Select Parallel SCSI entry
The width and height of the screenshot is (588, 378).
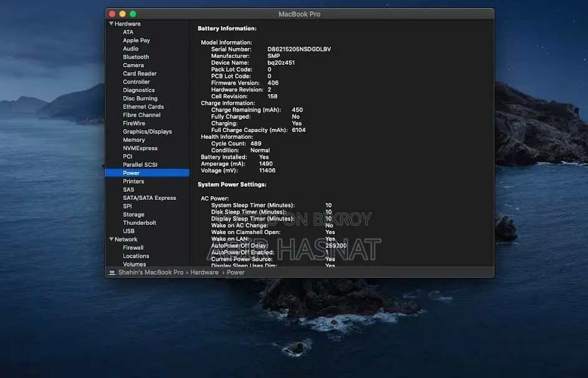[140, 164]
